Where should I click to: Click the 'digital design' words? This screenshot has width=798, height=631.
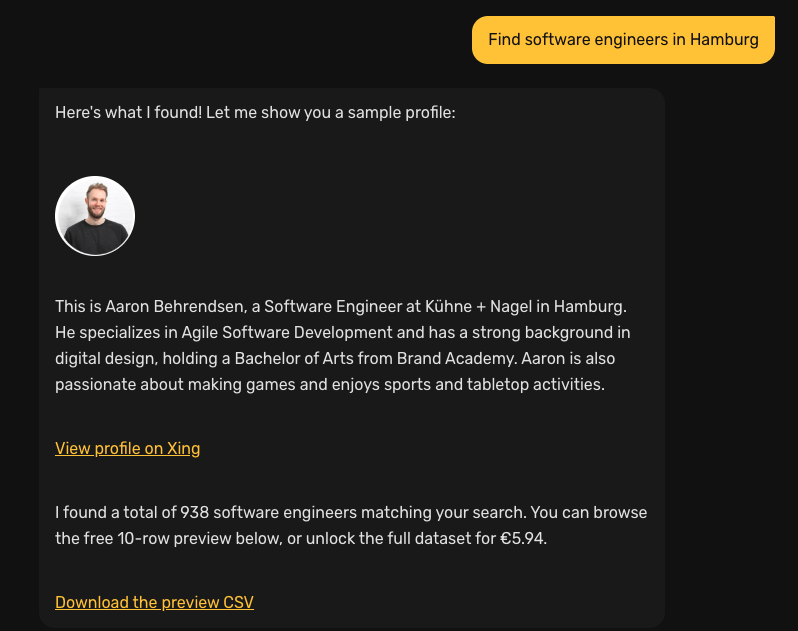coord(104,358)
